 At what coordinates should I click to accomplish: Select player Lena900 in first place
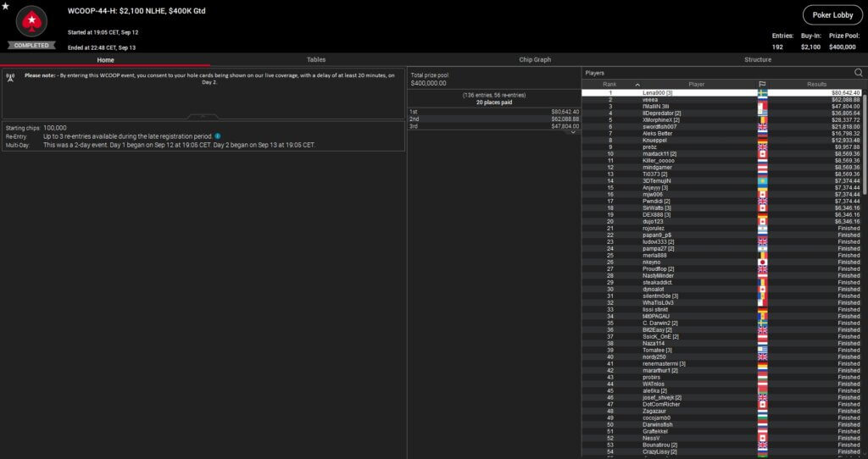[722, 93]
